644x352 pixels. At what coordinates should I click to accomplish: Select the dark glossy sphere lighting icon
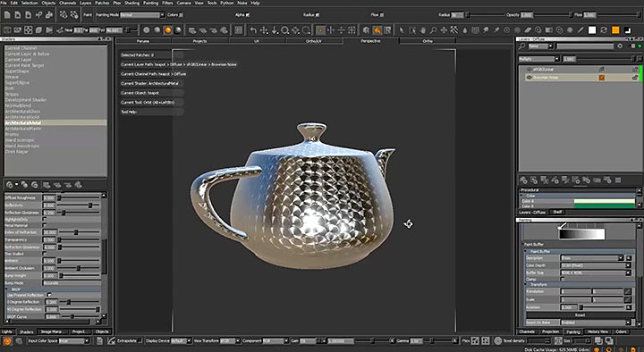pos(178,30)
